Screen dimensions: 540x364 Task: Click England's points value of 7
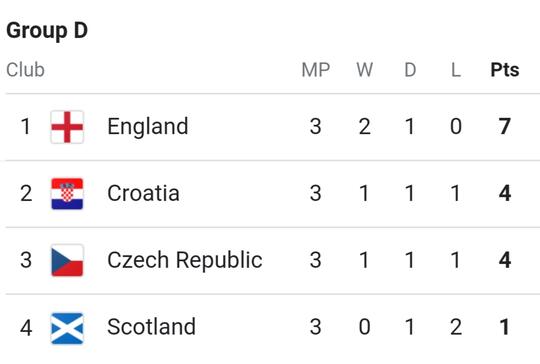[505, 127]
